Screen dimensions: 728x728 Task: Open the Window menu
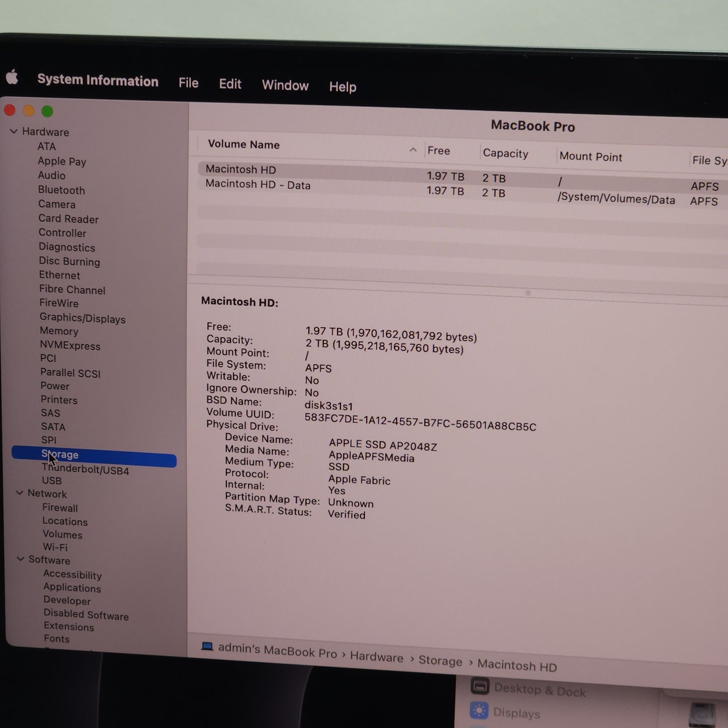click(285, 85)
